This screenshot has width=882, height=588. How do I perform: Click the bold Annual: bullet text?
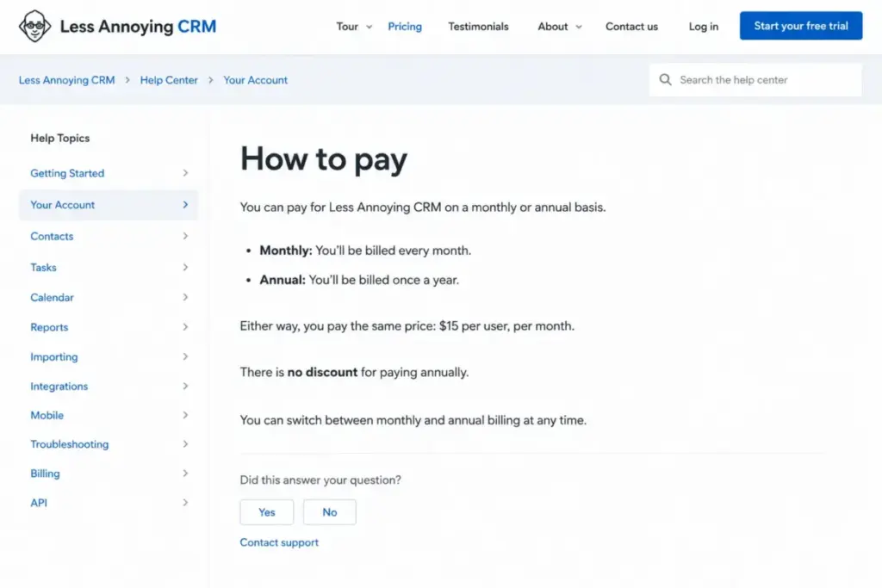pyautogui.click(x=283, y=280)
